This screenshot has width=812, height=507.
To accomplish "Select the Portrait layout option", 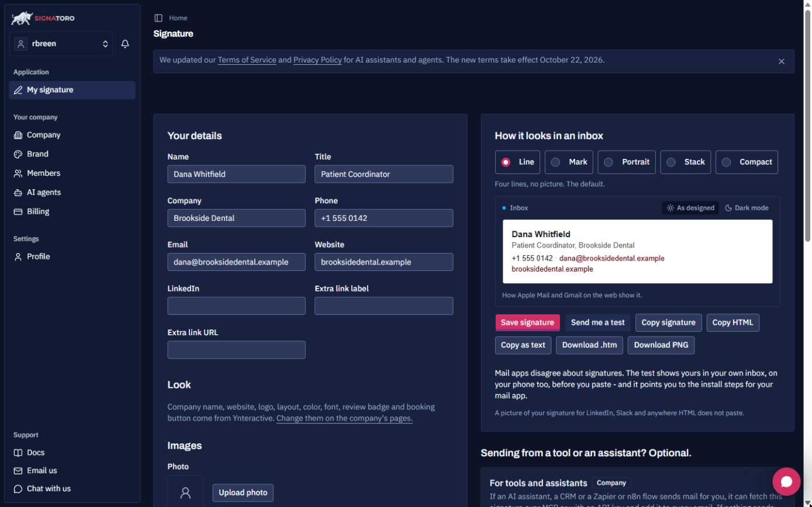I will [627, 162].
